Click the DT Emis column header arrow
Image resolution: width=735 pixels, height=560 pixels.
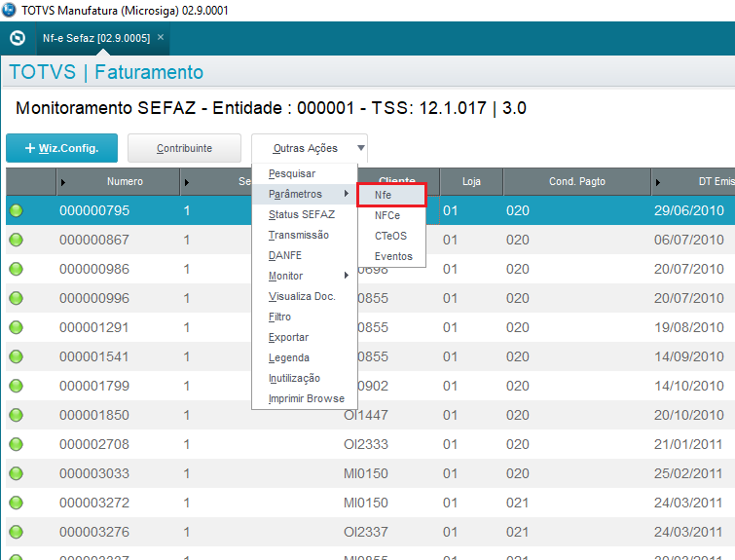click(657, 182)
